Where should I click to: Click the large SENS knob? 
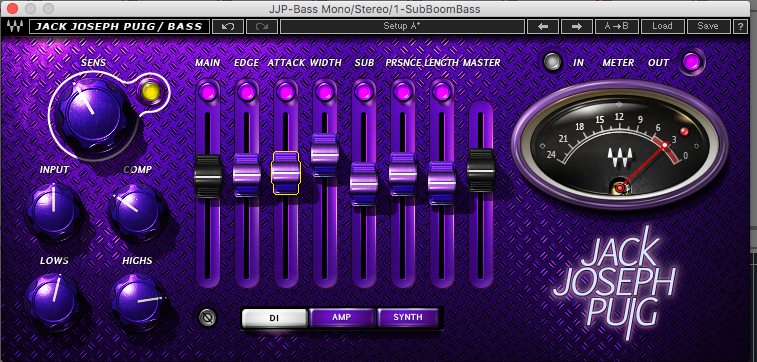click(x=93, y=114)
